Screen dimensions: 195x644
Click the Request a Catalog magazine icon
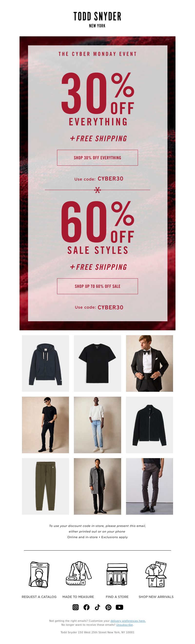click(39, 575)
